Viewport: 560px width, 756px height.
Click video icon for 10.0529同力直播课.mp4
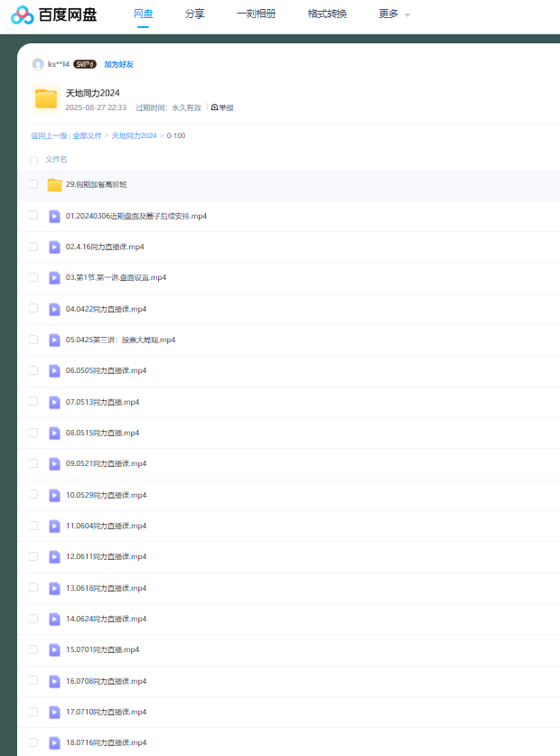click(54, 495)
